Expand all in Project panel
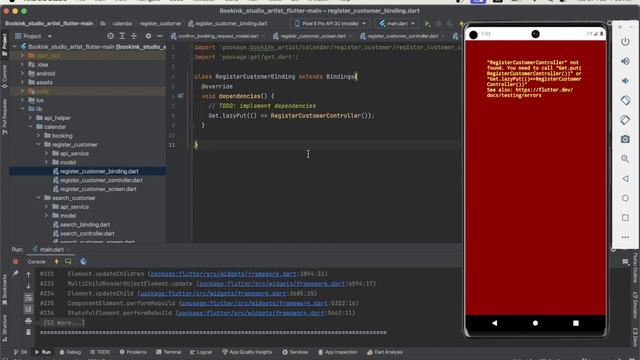 [x=122, y=36]
